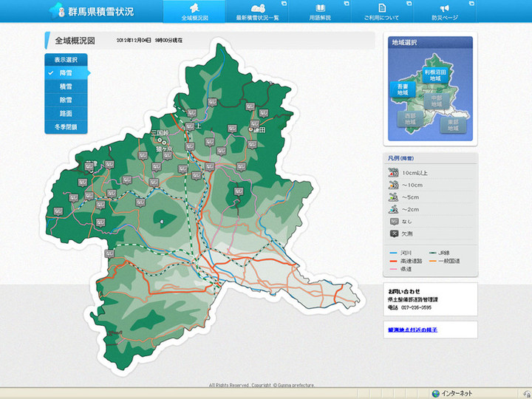The height and width of the screenshot is (399, 532).
Task: Click the ～5cm legend icon
Action: pyautogui.click(x=393, y=197)
